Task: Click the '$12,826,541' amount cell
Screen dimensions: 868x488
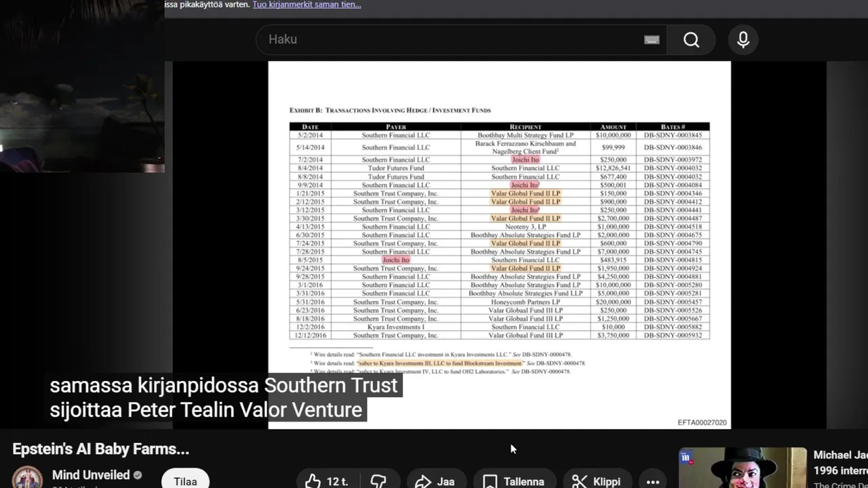Action: coord(613,168)
